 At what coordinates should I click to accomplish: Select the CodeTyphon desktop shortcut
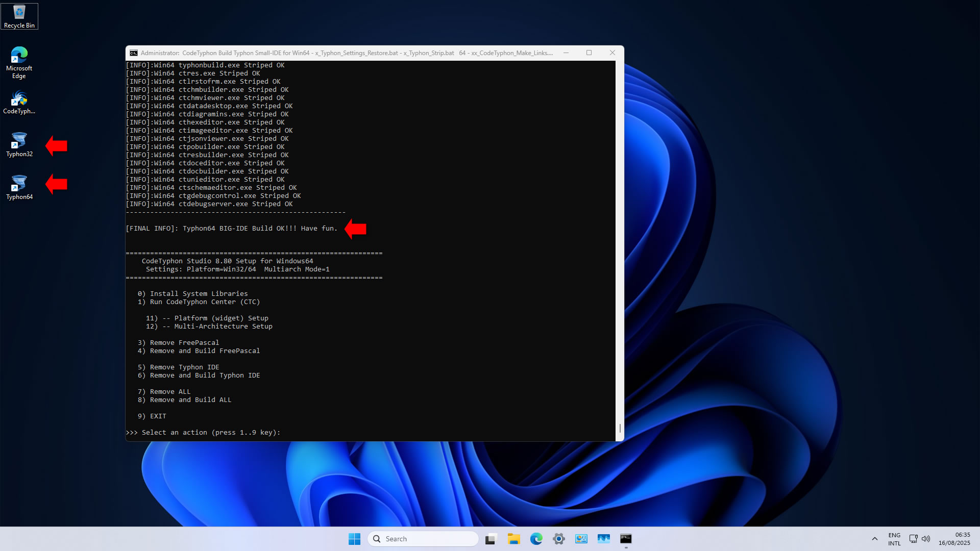[19, 102]
